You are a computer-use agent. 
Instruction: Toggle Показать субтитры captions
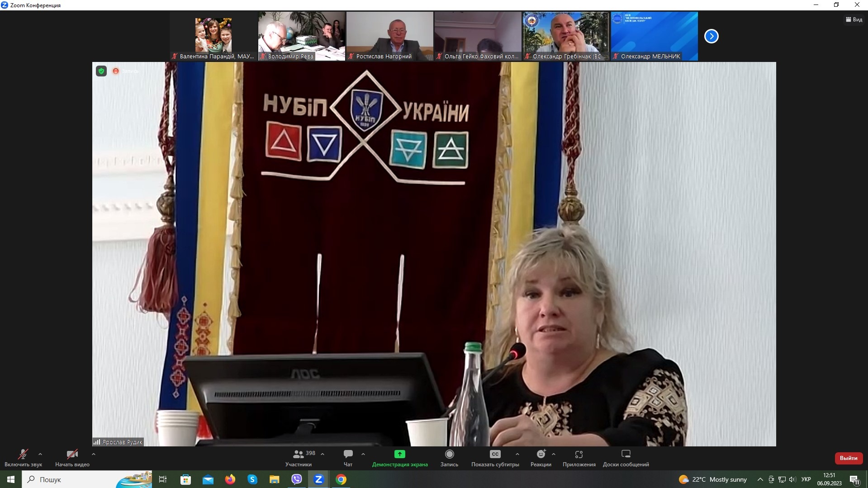coord(495,458)
